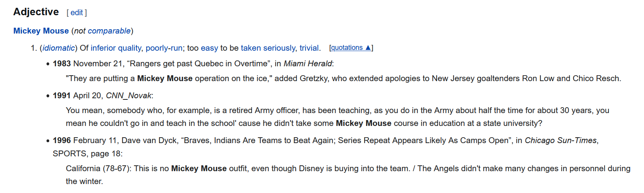Click the Miami Herald source title

click(308, 64)
